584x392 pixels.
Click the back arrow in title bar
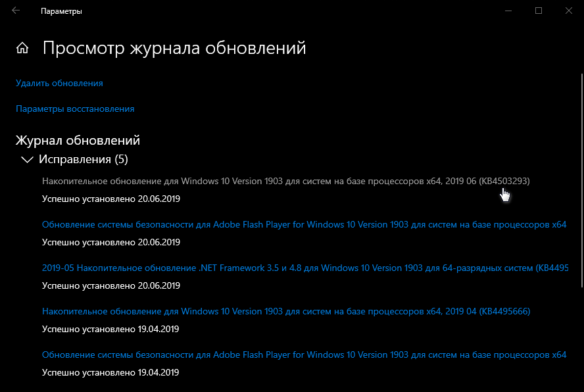point(16,11)
